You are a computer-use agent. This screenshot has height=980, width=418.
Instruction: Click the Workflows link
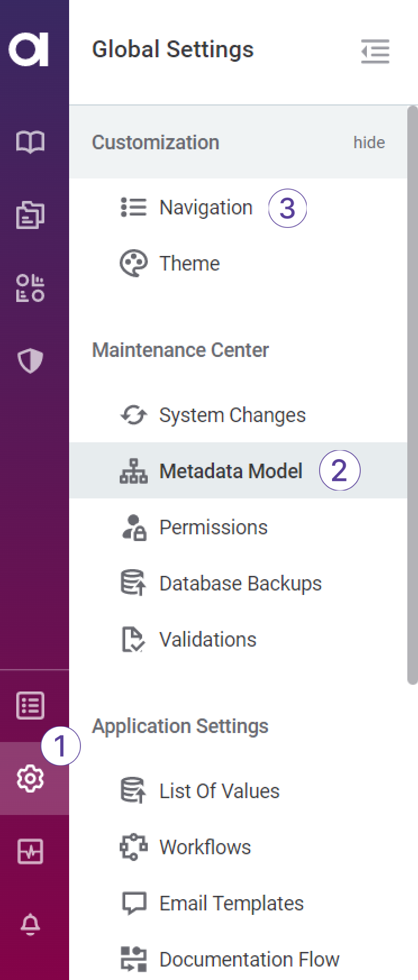pos(205,848)
